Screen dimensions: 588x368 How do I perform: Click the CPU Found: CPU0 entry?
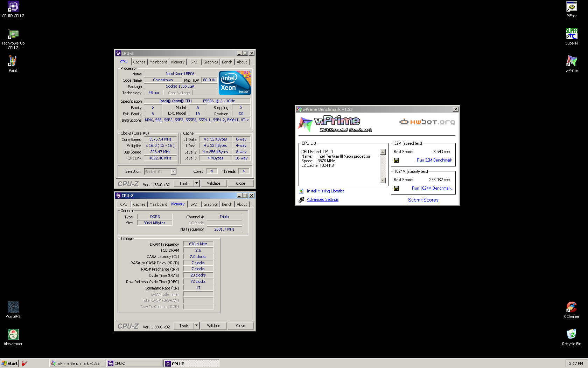(317, 152)
